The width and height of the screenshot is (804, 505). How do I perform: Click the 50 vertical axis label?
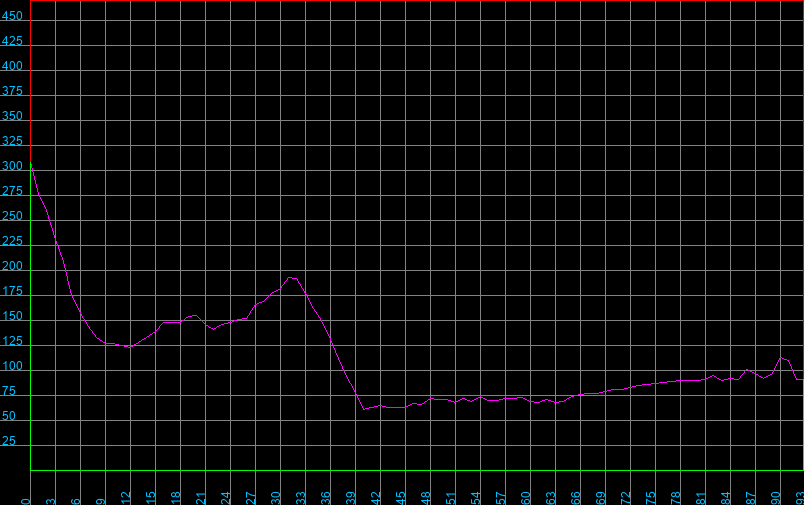click(x=9, y=416)
